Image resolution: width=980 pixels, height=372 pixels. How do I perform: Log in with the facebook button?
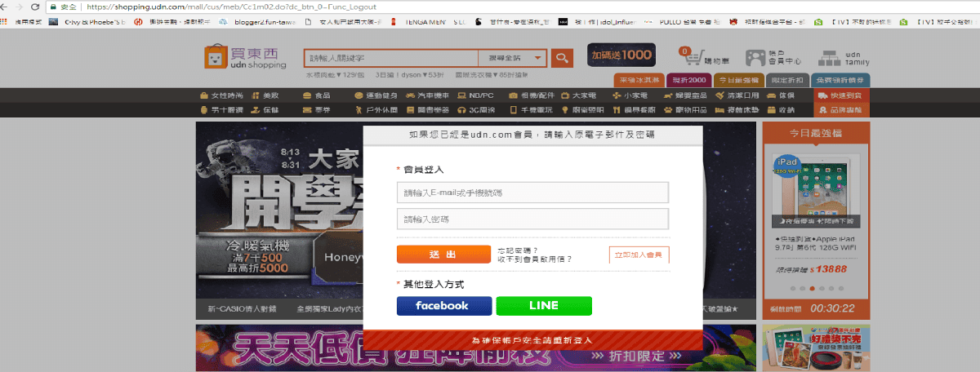coord(444,306)
